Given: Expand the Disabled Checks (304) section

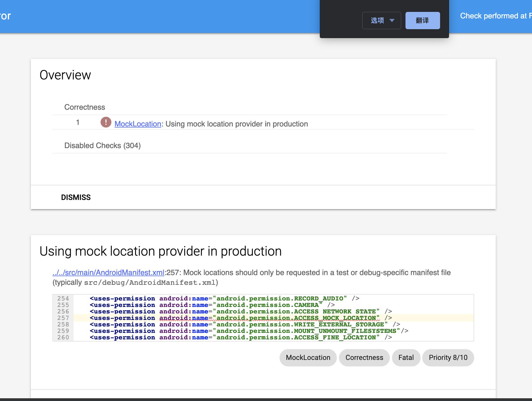Looking at the screenshot, I should (102, 145).
